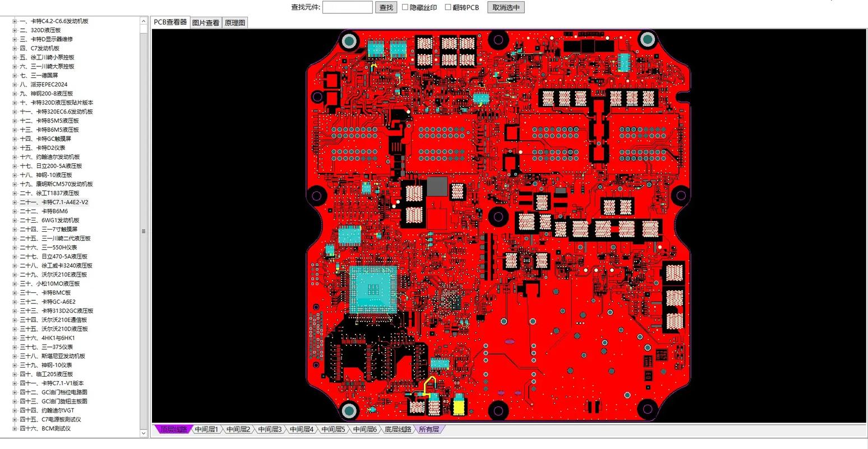Expand the 神钢200-8液压板 node

(x=13, y=93)
